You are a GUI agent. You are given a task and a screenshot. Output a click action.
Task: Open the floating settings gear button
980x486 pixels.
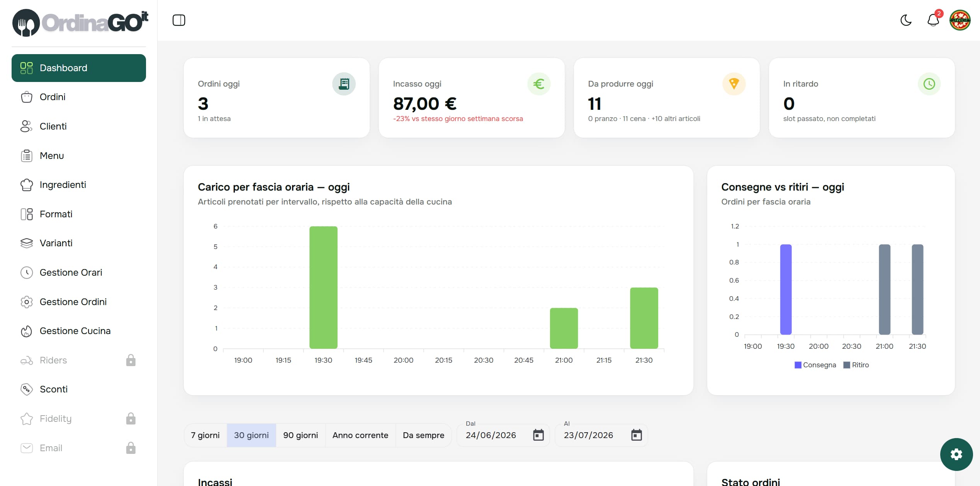point(956,454)
